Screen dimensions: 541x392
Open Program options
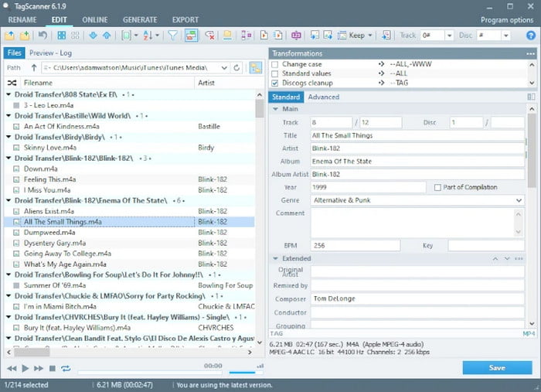pyautogui.click(x=505, y=20)
